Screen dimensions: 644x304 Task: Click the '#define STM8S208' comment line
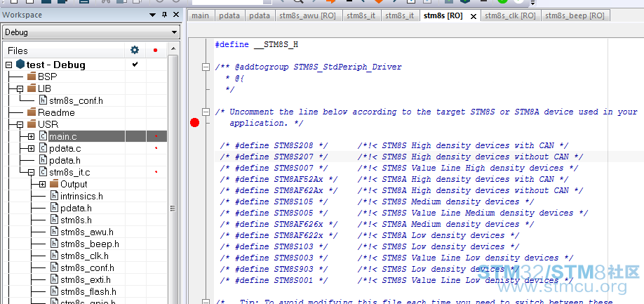click(394, 145)
